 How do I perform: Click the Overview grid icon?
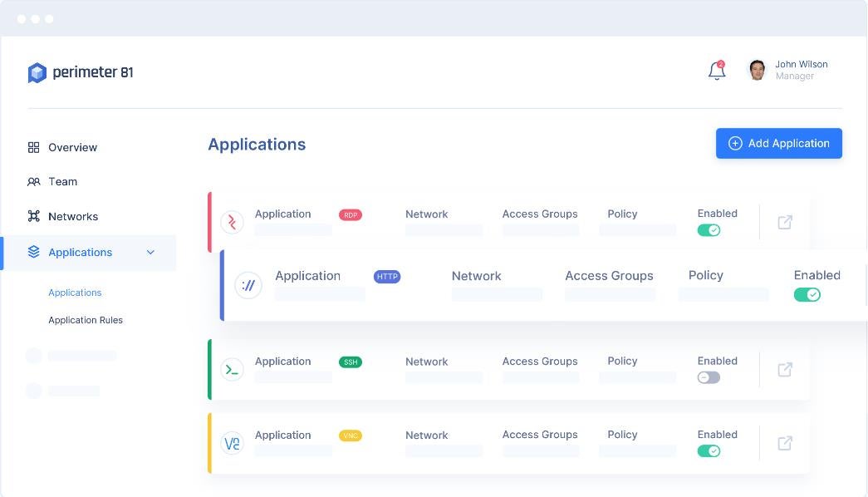[x=34, y=147]
